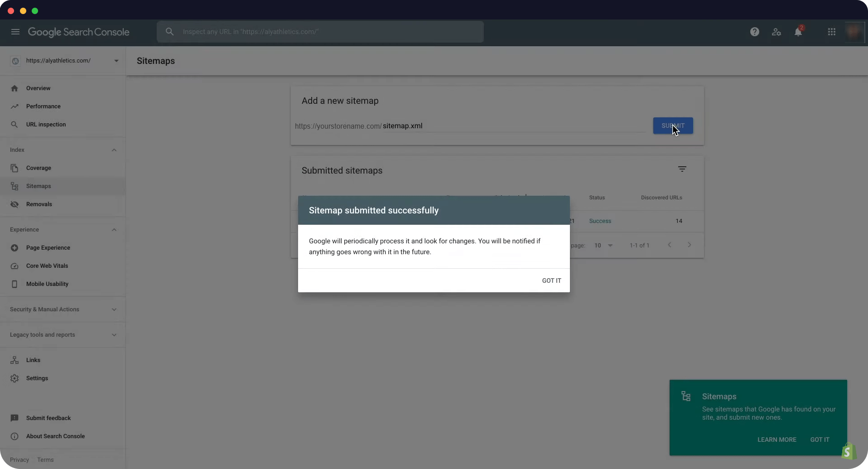This screenshot has height=469, width=868.
Task: Open the Help question mark icon
Action: 755,32
